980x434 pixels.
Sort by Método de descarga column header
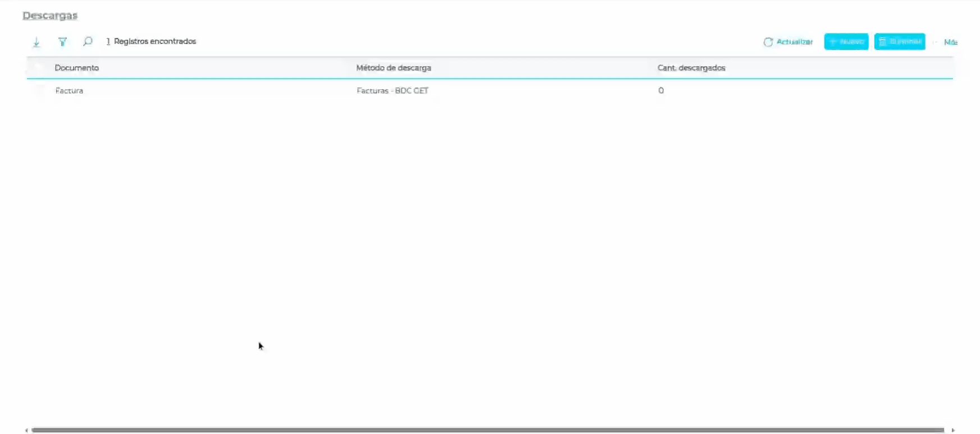pyautogui.click(x=394, y=68)
